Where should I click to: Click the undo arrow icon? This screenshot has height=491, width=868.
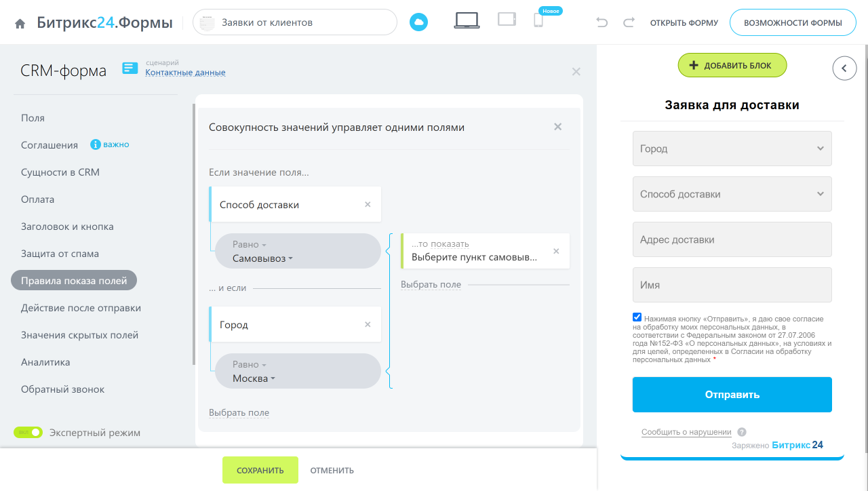601,22
